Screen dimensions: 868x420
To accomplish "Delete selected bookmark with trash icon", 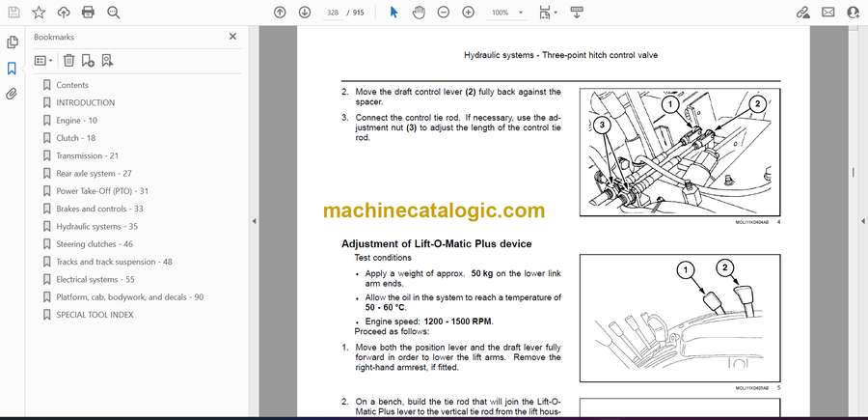I will [x=68, y=61].
